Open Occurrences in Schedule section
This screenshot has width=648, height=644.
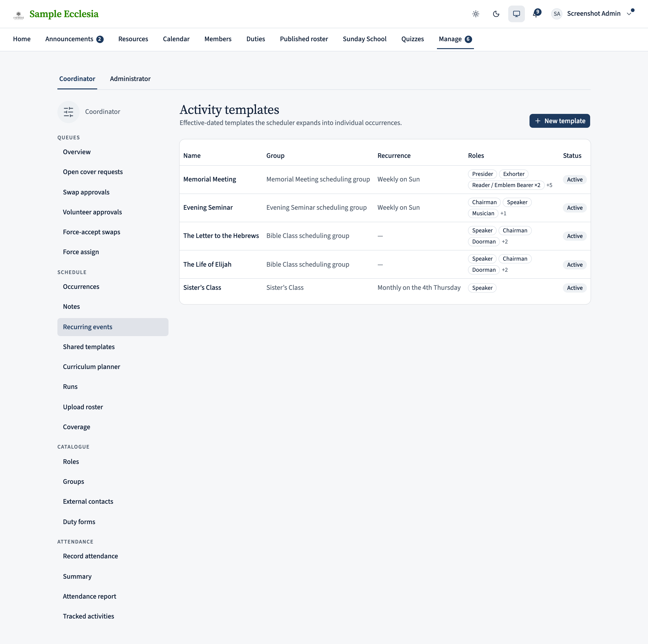[x=113, y=287]
